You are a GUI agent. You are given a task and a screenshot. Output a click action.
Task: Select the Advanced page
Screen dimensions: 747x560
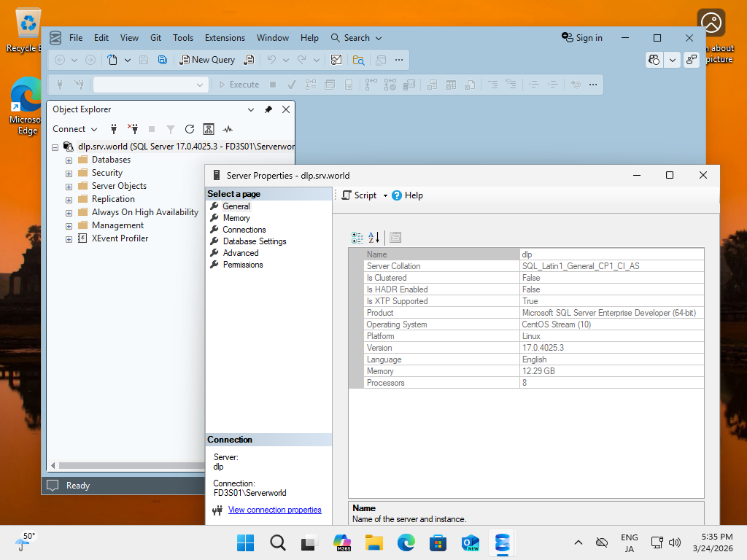[x=241, y=253]
